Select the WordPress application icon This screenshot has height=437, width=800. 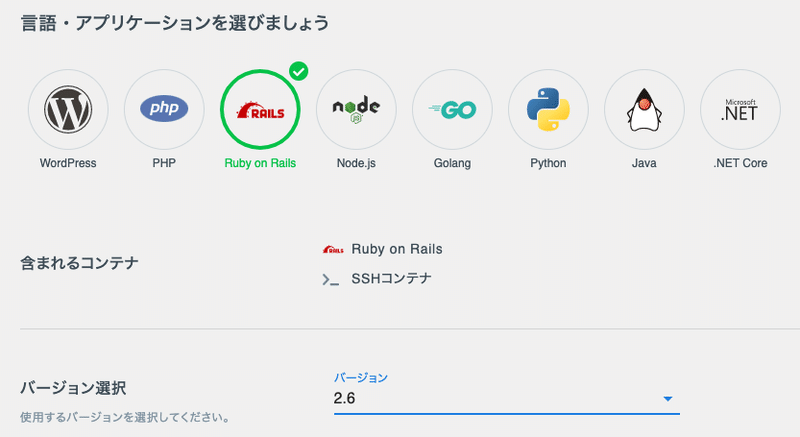[x=68, y=110]
